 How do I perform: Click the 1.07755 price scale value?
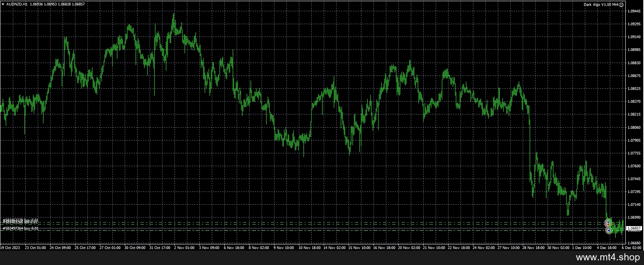point(634,153)
